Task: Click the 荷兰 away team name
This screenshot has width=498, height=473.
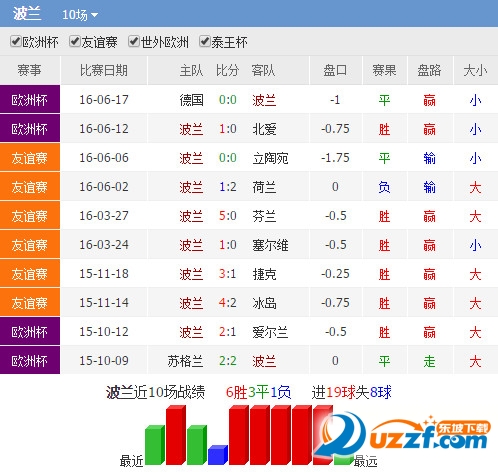Action: point(264,187)
